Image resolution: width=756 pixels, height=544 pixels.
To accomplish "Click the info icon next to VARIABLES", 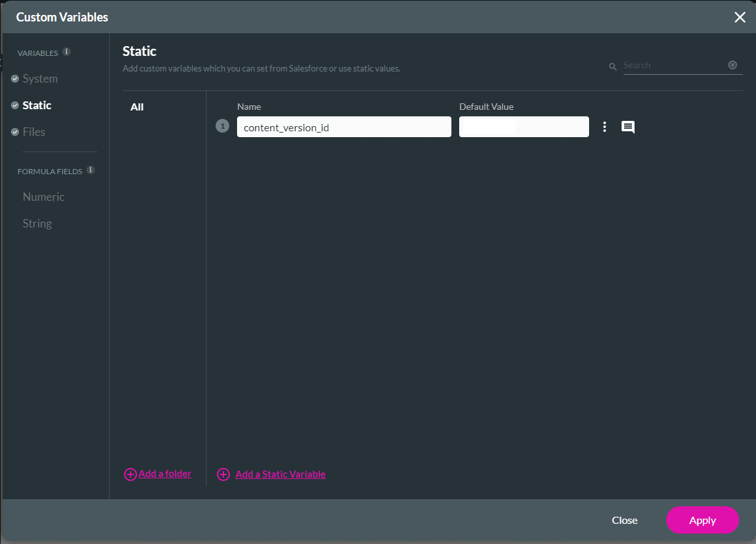I will (x=66, y=52).
